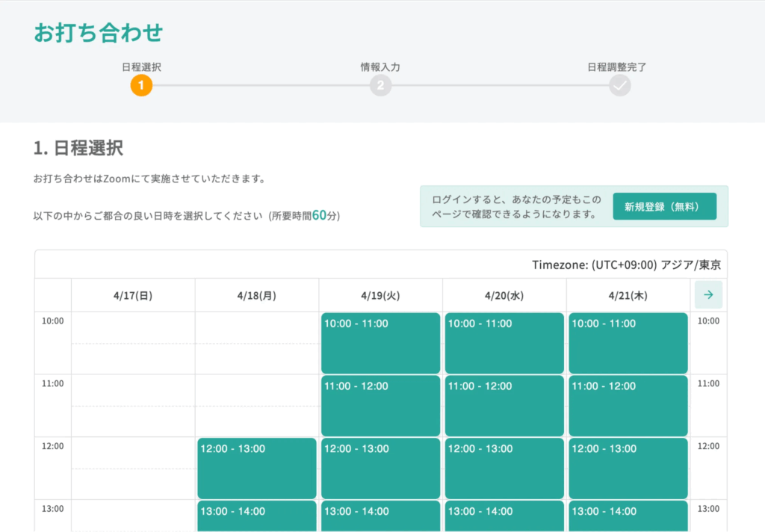Viewport: 765px width, 532px height.
Task: Click the Timezone アジア/東京 text
Action: [x=626, y=265]
